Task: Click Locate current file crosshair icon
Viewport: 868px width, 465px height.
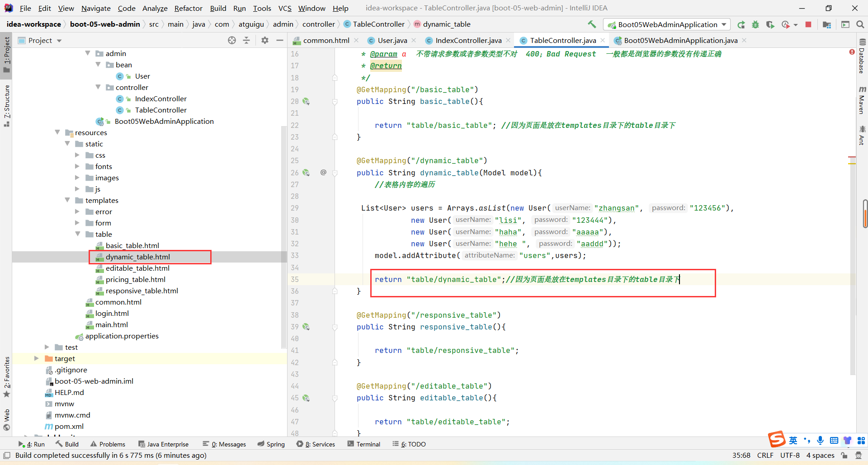Action: 232,40
